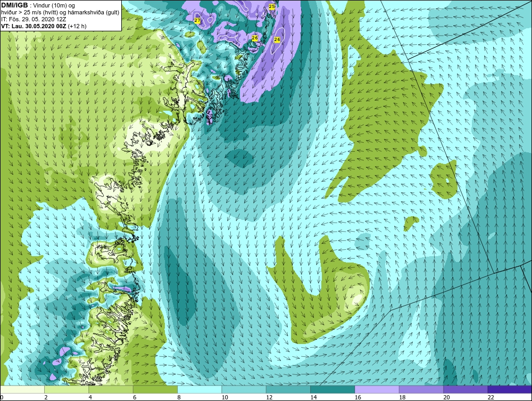The image size is (532, 401).
Task: Pick the 20–22 m/s violet legend swatch
Action: click(465, 389)
